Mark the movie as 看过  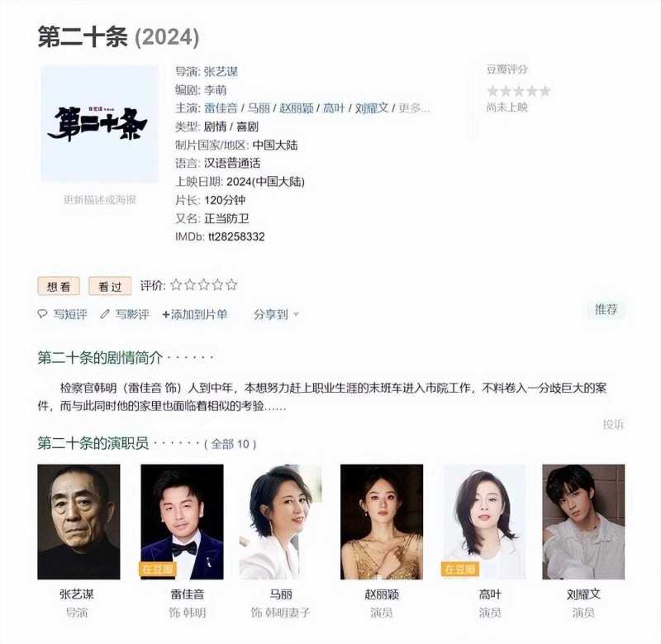(110, 286)
